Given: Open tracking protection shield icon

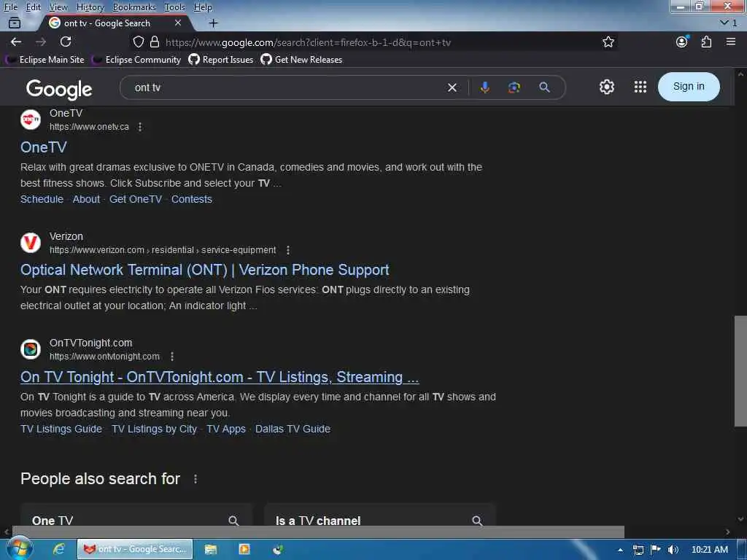Looking at the screenshot, I should [138, 42].
